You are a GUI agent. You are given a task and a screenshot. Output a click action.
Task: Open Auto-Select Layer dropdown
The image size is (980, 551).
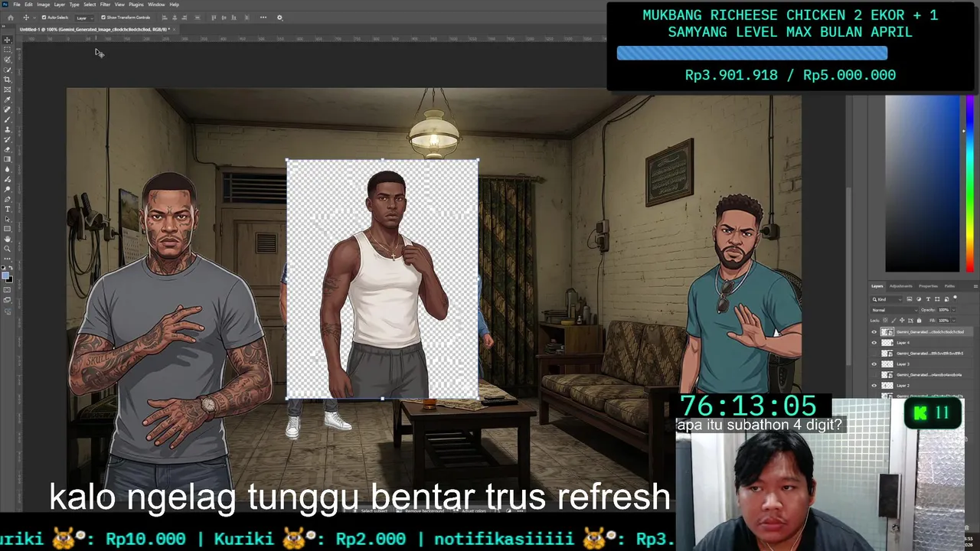(85, 18)
